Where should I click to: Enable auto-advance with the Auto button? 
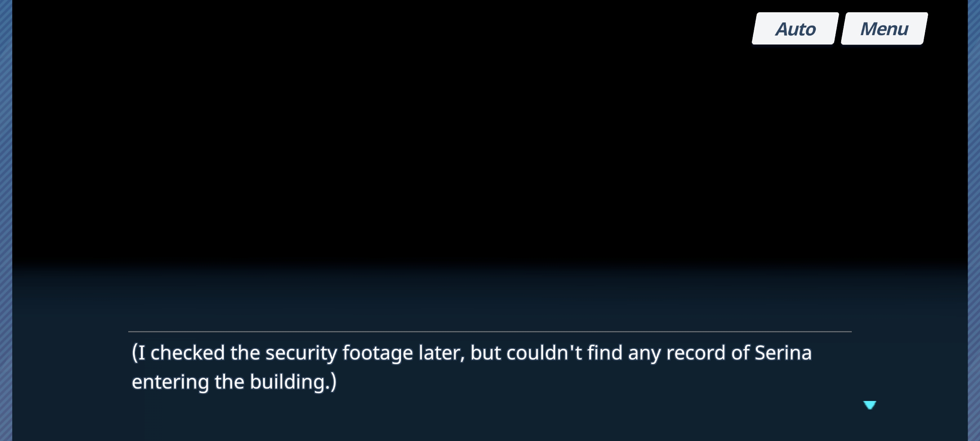coord(795,29)
